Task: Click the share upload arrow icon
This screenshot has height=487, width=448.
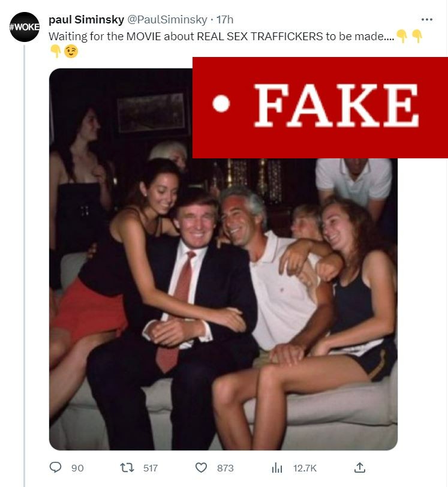Action: point(360,467)
